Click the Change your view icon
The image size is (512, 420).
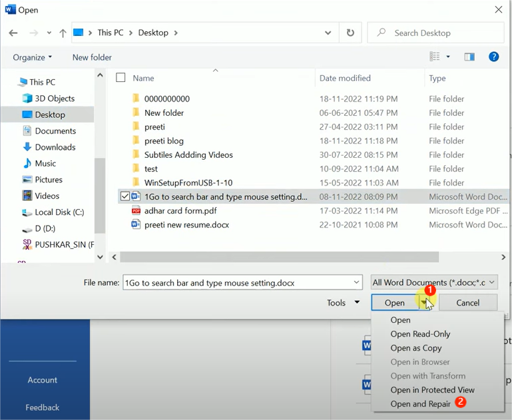click(x=435, y=57)
